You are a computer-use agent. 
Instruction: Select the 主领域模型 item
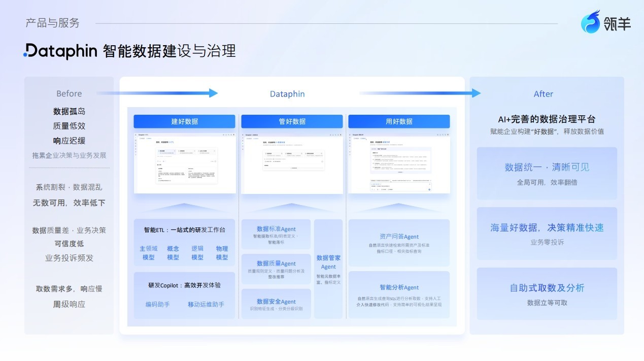click(x=149, y=253)
